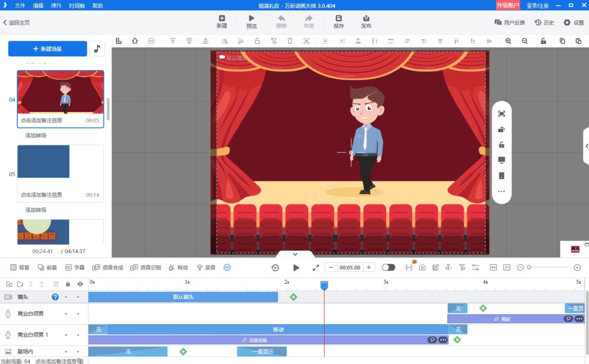Viewport: 589px width, 364px height.
Task: Toggle second dot of 镜头 layer row
Action: pos(78,297)
